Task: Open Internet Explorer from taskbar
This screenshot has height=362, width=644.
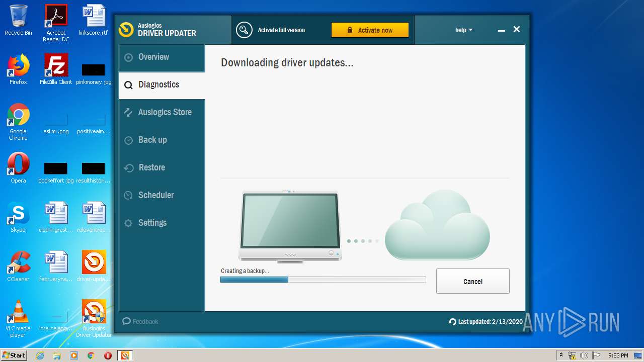Action: [x=40, y=355]
